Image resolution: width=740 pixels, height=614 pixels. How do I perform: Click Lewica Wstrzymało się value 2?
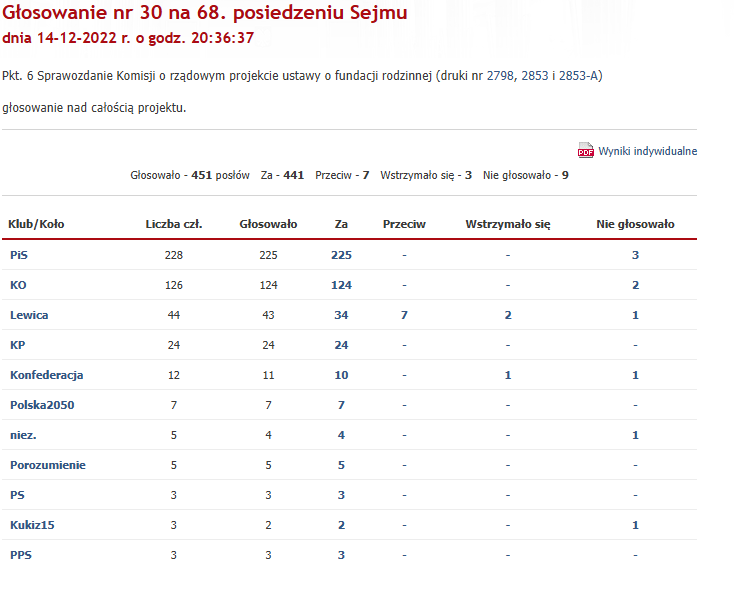point(508,315)
